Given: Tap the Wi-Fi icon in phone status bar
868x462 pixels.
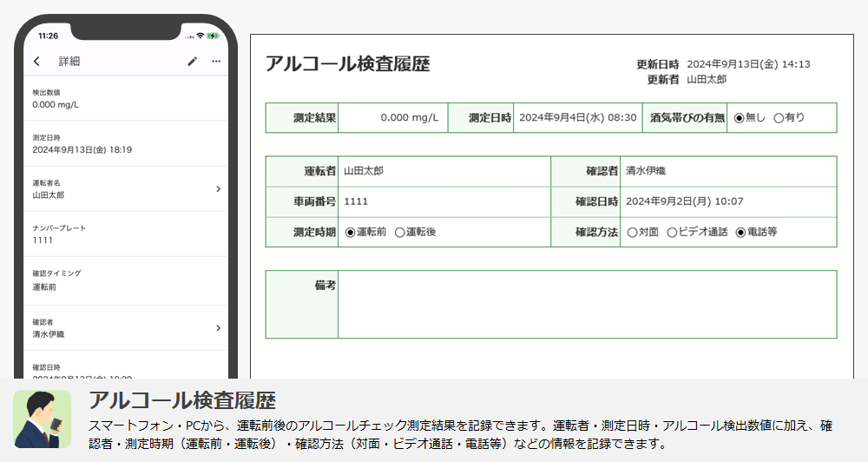Looking at the screenshot, I should coord(201,36).
